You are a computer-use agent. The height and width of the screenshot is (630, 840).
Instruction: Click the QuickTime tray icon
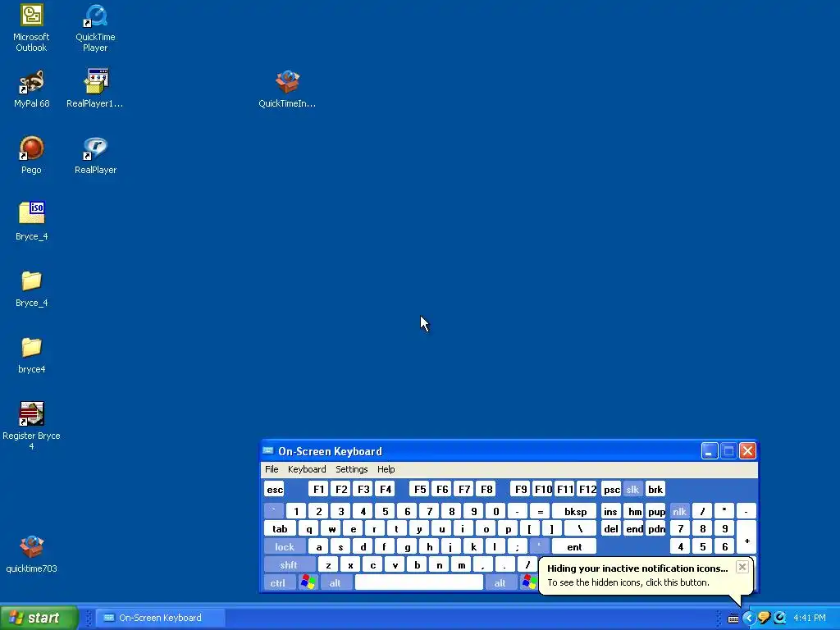click(x=780, y=618)
